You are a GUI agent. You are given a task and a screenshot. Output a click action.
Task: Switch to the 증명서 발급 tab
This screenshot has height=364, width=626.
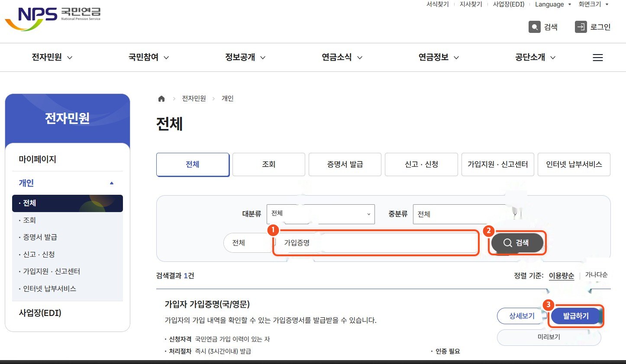[345, 164]
